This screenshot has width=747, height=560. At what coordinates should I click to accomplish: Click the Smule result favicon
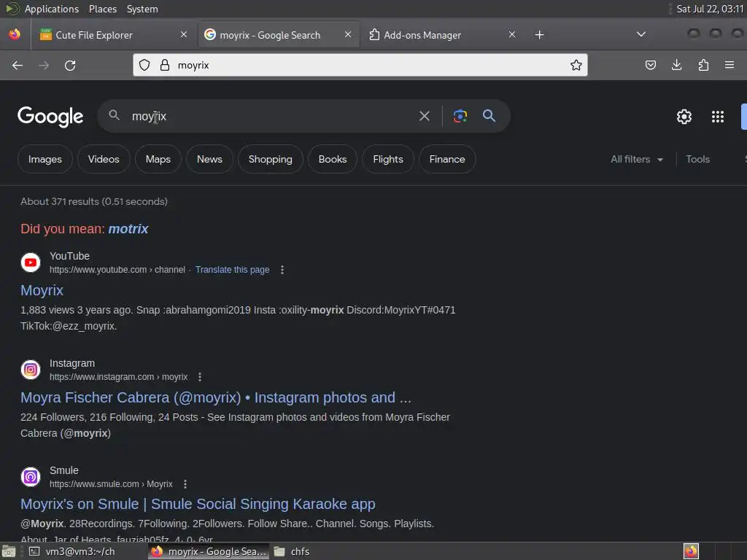31,477
